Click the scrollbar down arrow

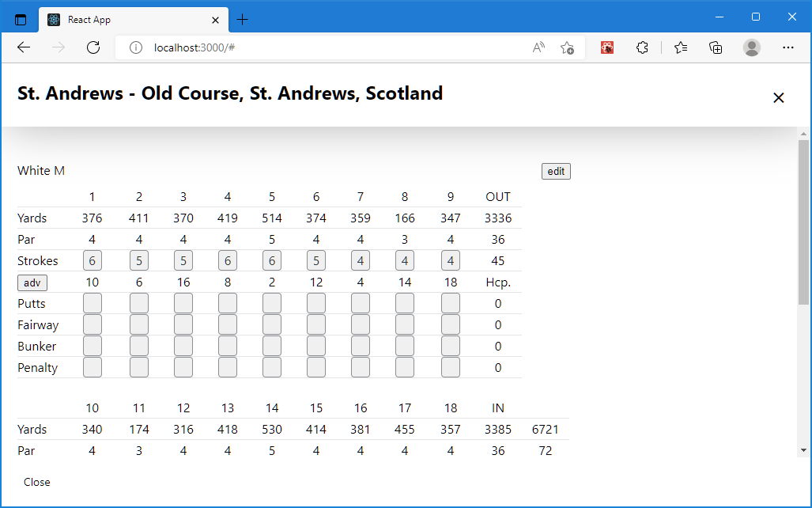pos(803,450)
